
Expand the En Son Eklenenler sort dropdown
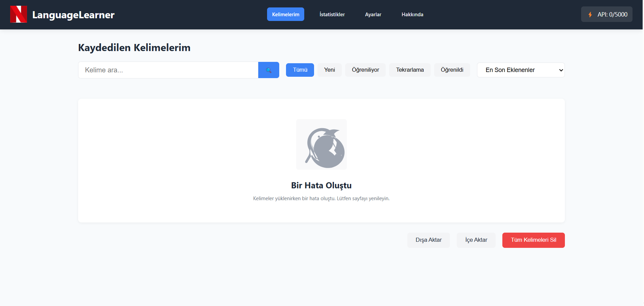pos(521,70)
